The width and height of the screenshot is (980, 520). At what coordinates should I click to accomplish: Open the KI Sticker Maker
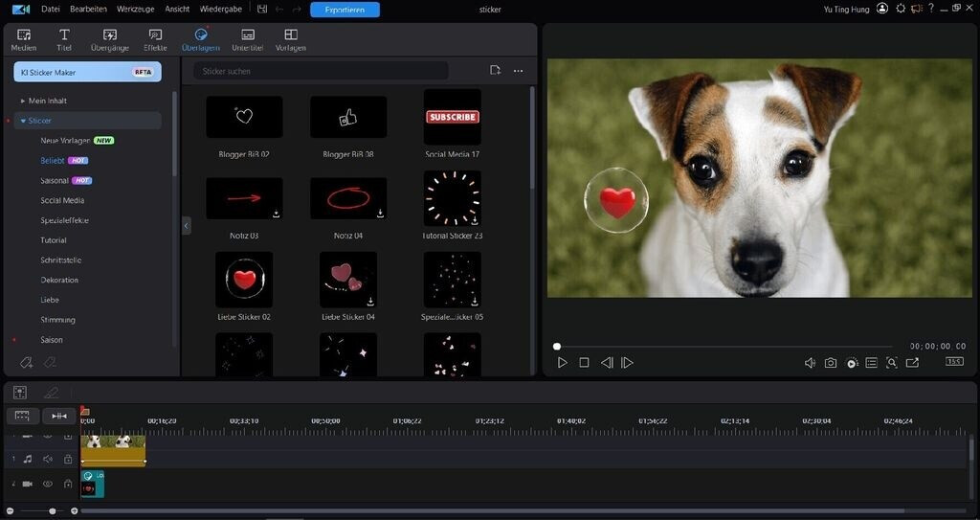86,72
